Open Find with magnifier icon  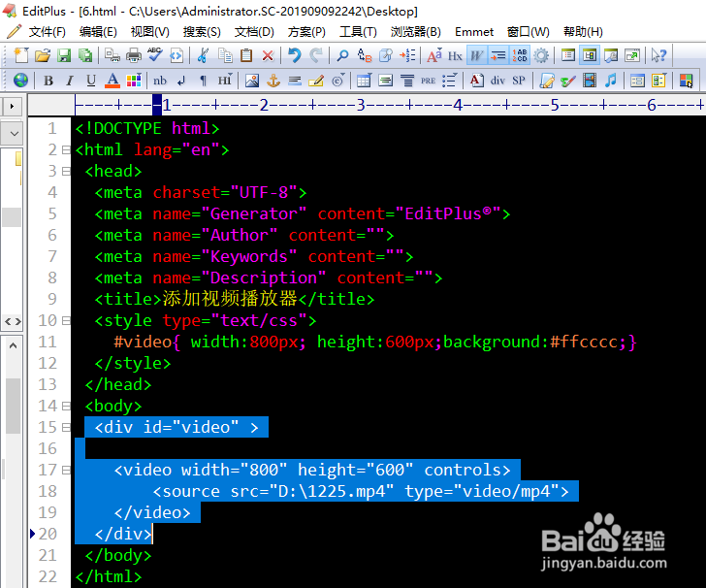342,55
